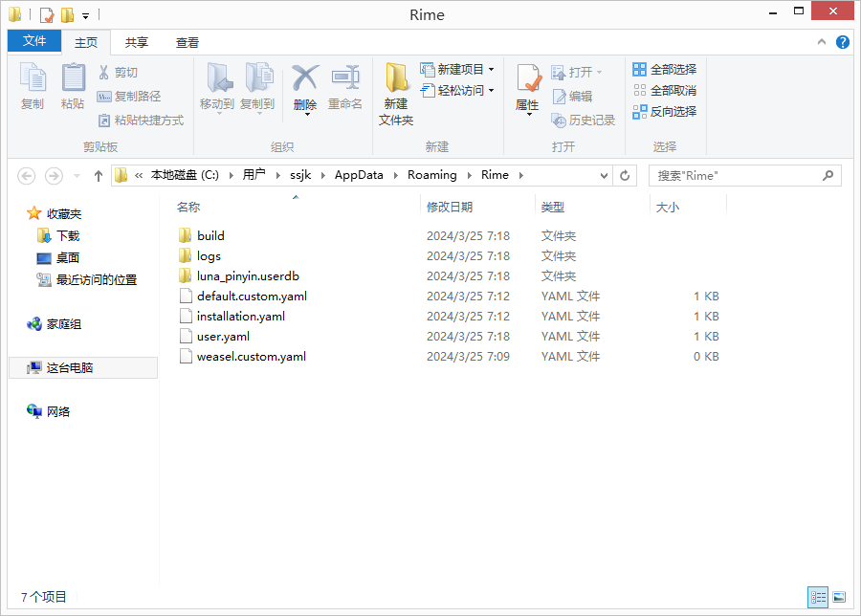Select the weasel.custom.yaml file

tap(243, 357)
